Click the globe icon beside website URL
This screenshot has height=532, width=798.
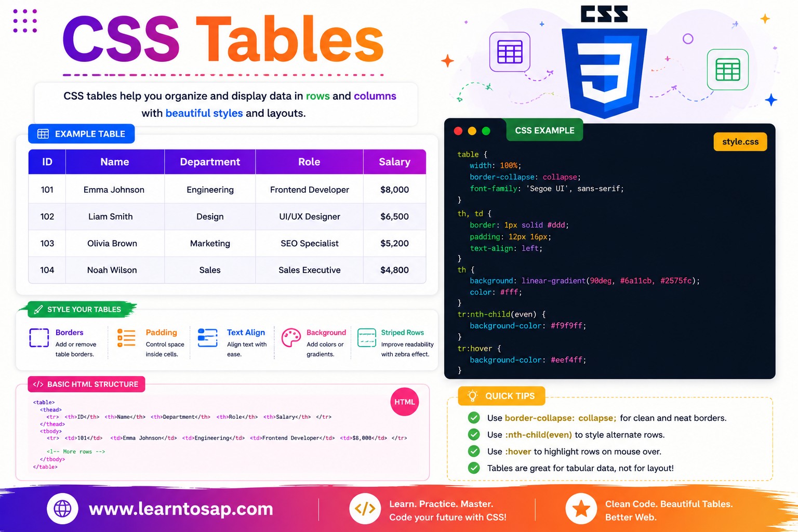[62, 509]
